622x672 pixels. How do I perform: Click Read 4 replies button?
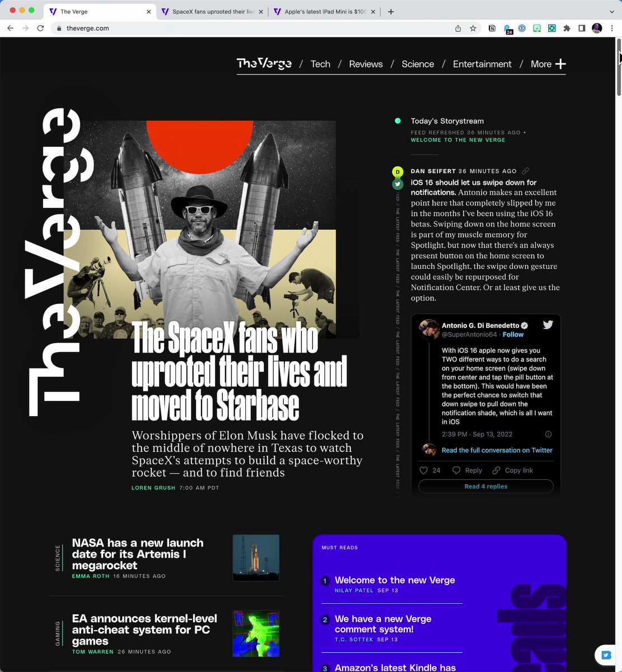coord(486,487)
